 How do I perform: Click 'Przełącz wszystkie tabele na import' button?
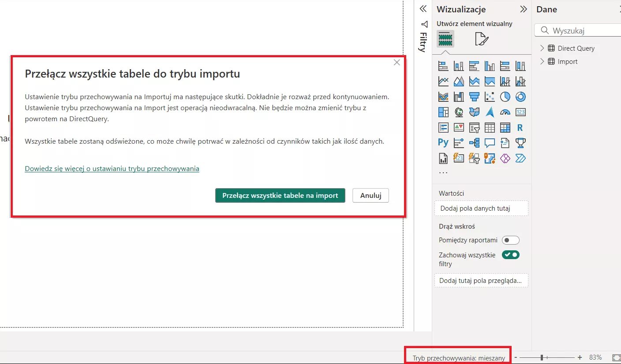pyautogui.click(x=280, y=196)
